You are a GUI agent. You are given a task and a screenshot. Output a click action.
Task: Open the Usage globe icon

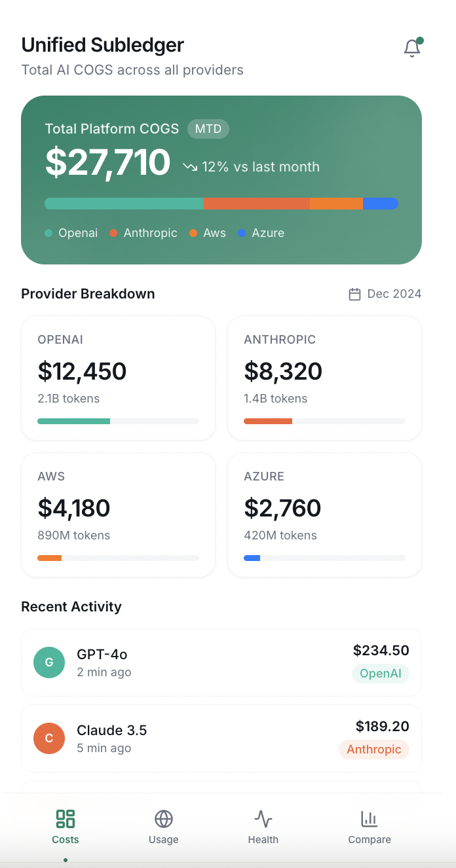163,819
